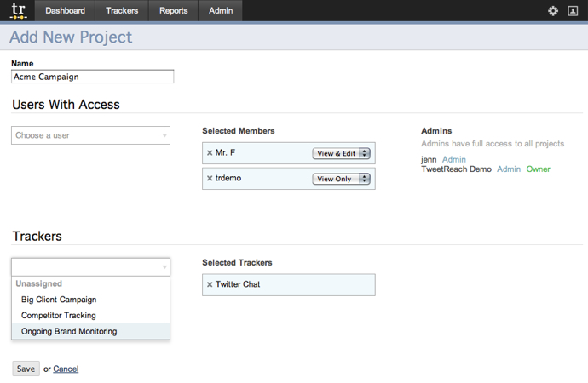Open the Admin navigation tab

pyautogui.click(x=221, y=10)
